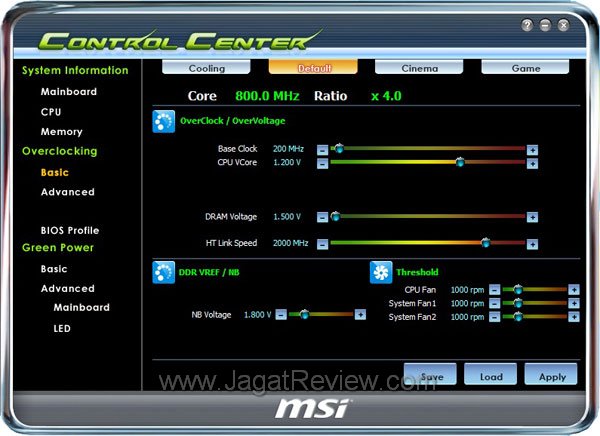
Task: Open the BIOS Profile page
Action: click(70, 230)
